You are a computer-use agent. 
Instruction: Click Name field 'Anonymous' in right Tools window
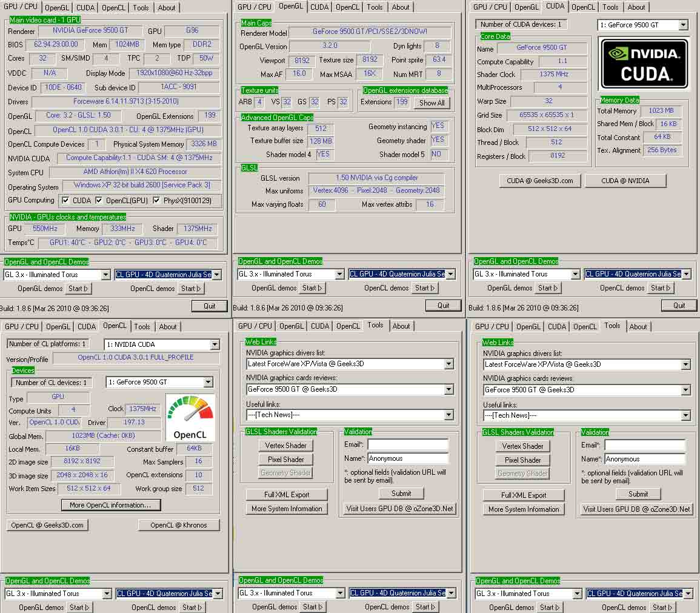[644, 459]
